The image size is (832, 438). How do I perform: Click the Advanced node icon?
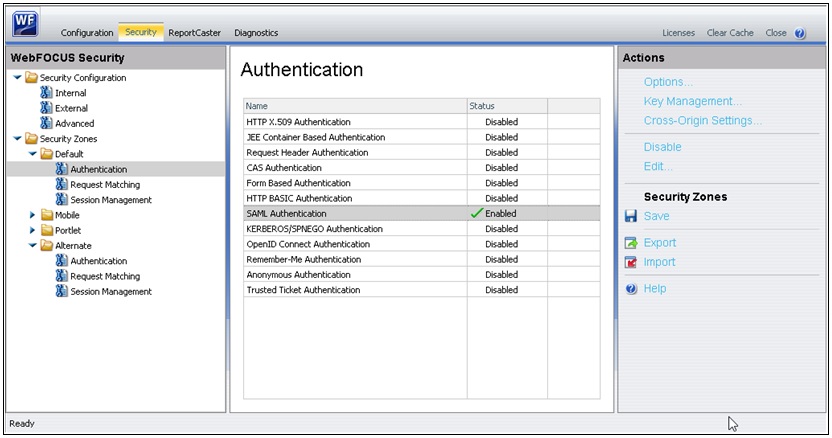(x=46, y=124)
